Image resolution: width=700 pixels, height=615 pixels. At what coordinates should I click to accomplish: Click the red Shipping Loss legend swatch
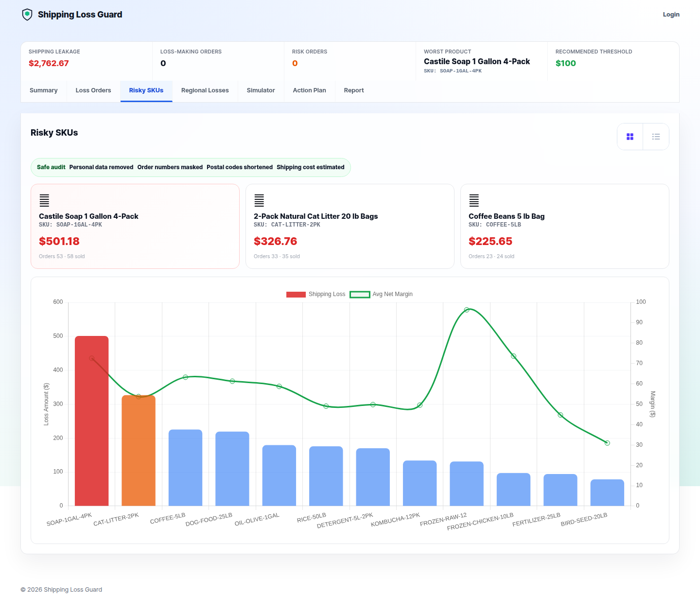click(x=296, y=294)
